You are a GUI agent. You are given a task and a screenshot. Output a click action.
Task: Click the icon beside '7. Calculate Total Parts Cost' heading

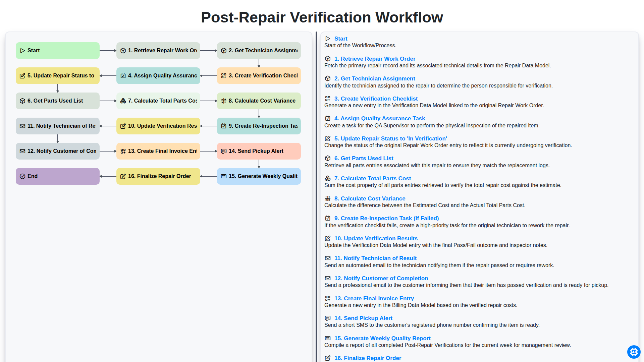[328, 178]
